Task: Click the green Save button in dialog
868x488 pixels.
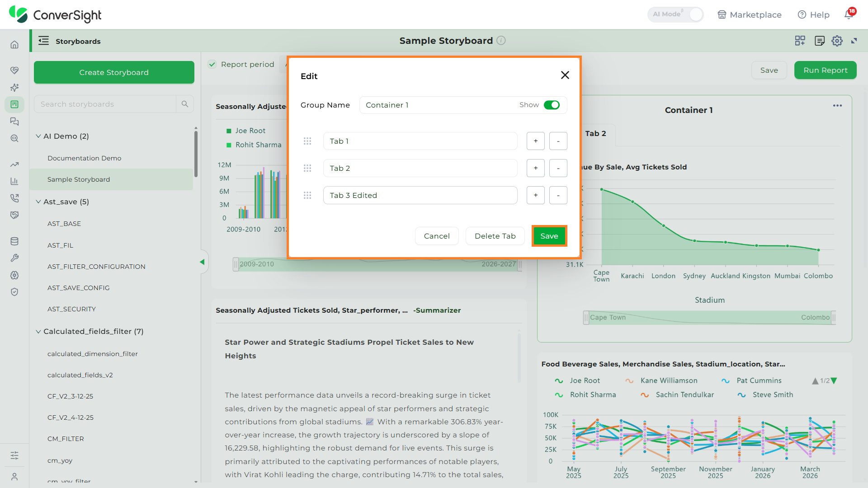Action: tap(549, 236)
